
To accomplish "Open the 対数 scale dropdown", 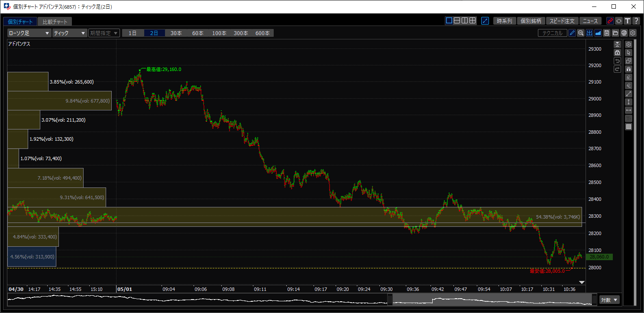I will pyautogui.click(x=610, y=300).
